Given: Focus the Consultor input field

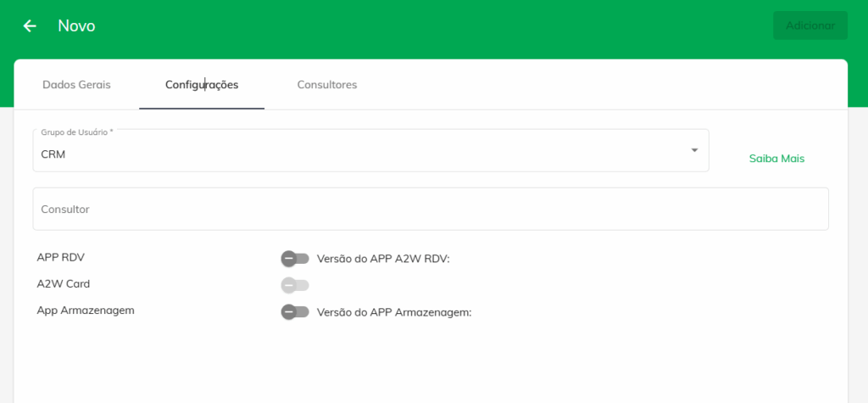Looking at the screenshot, I should click(x=430, y=209).
